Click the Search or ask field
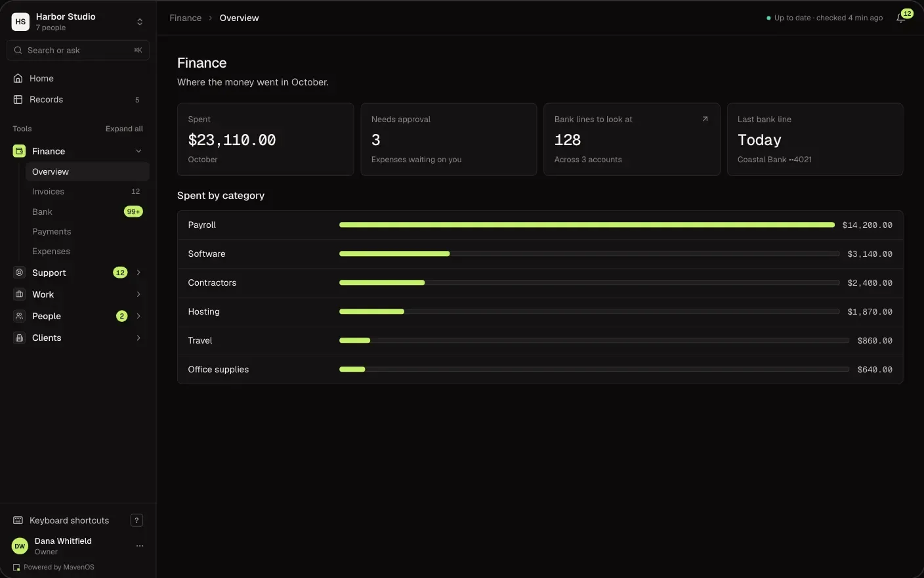This screenshot has width=924, height=578. click(78, 50)
